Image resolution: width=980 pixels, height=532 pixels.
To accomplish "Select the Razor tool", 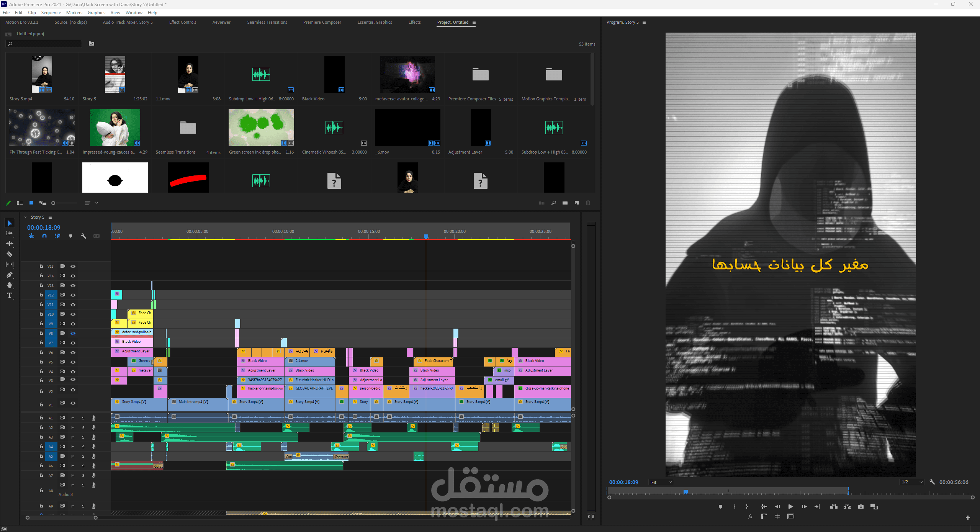I will coord(10,254).
